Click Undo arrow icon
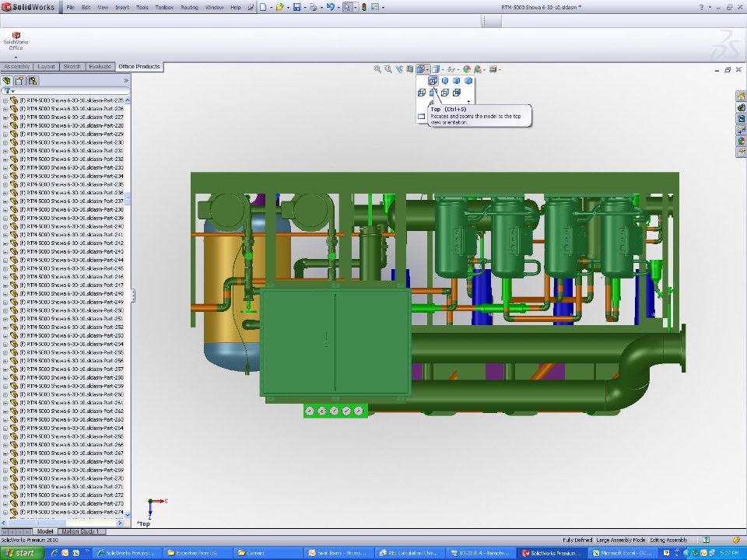747x560 pixels. [x=330, y=7]
